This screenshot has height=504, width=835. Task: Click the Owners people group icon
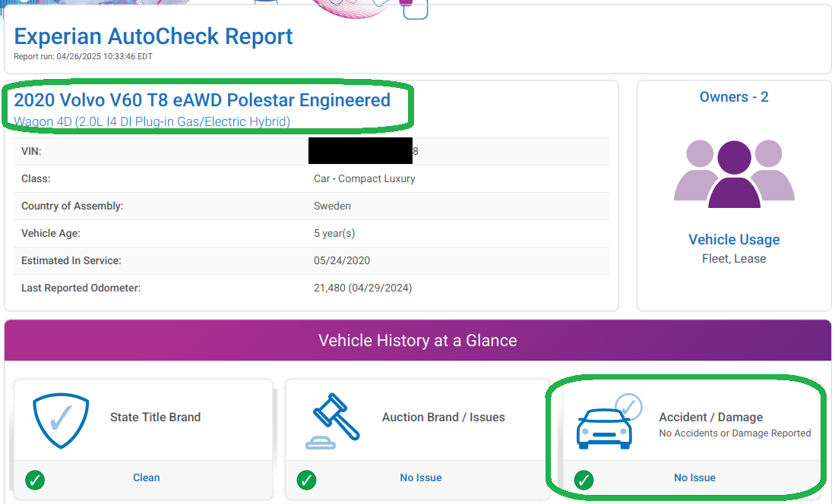pyautogui.click(x=734, y=174)
